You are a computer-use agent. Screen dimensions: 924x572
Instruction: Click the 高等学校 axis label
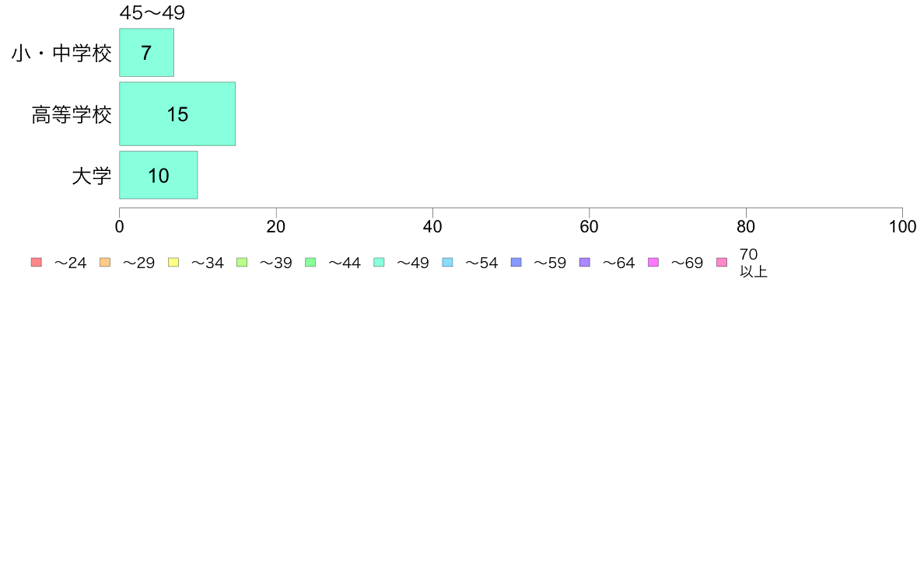pos(72,114)
